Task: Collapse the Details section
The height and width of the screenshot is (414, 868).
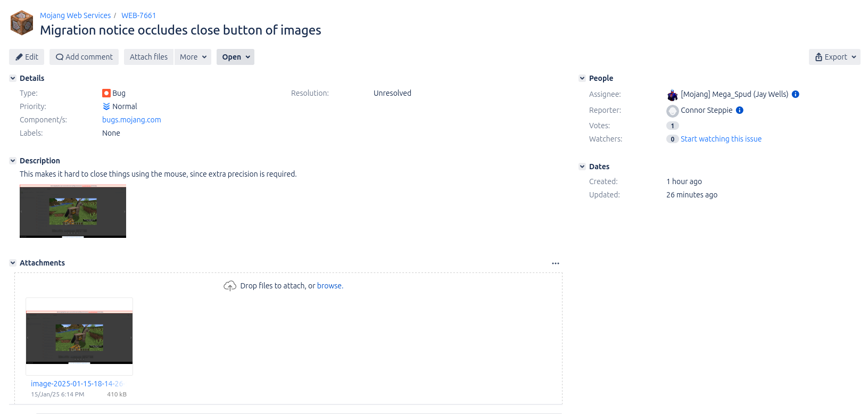Action: (13, 78)
